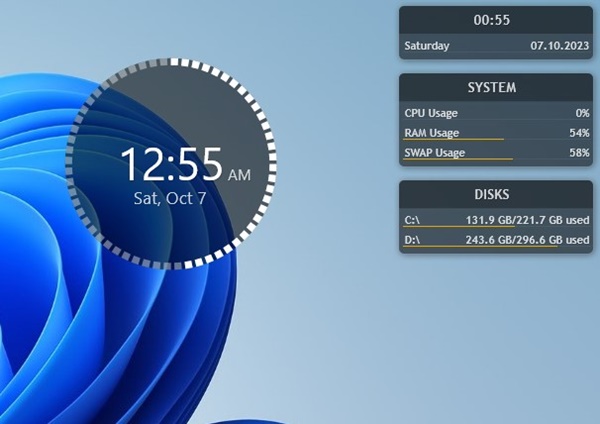Open the C:\ drive label
This screenshot has width=600, height=424.
[x=412, y=220]
